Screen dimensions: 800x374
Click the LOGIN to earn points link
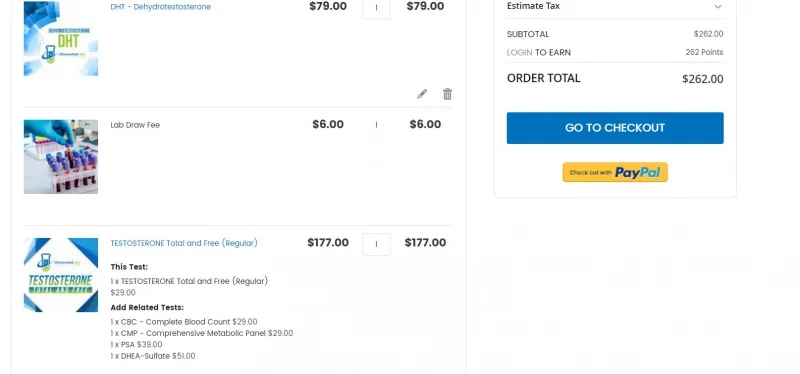(x=519, y=53)
